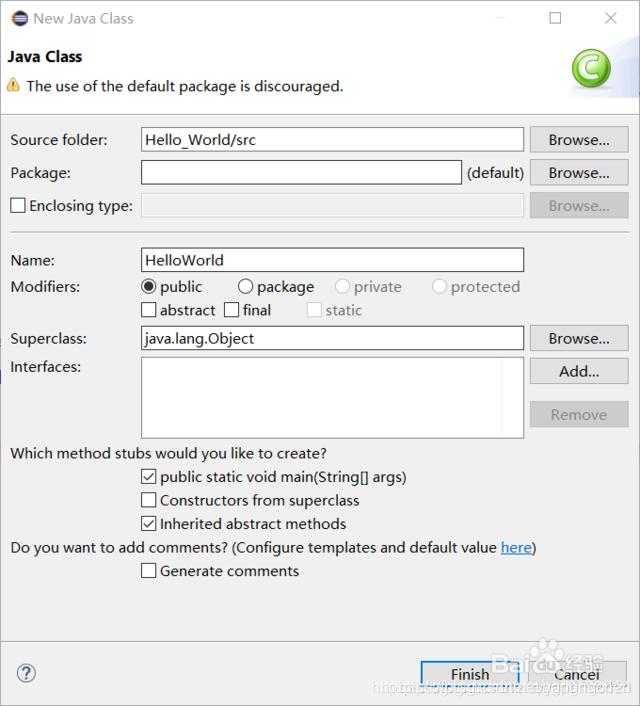Click the '(default)' package label
The height and width of the screenshot is (706, 640).
click(495, 173)
